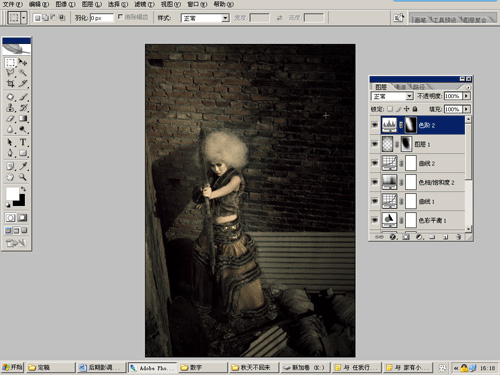
Task: Swap foreground and background colors
Action: click(23, 189)
